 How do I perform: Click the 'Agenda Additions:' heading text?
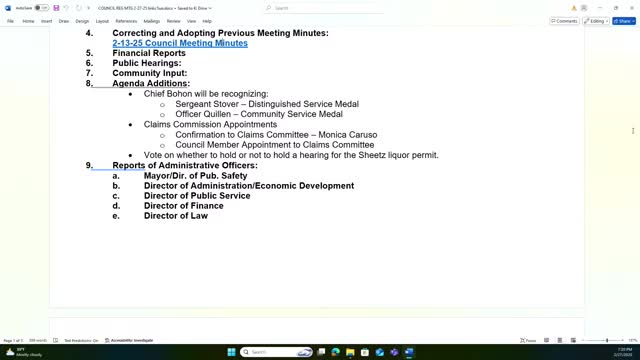(151, 83)
